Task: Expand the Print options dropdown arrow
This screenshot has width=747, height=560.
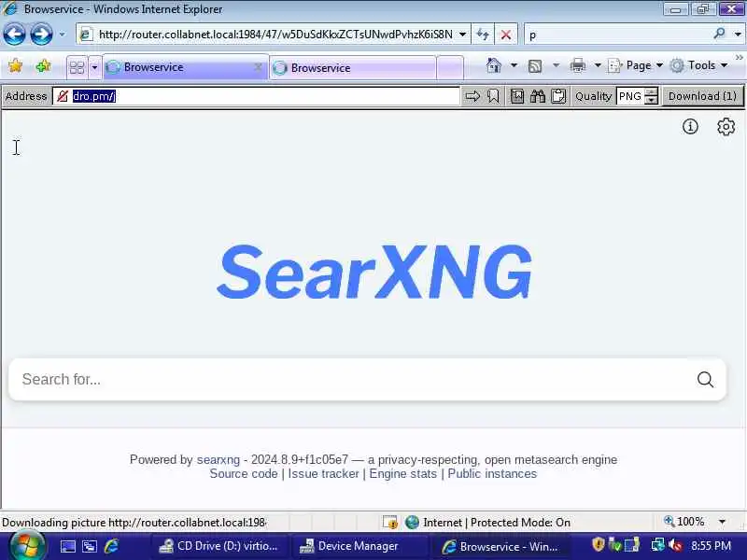Action: [598, 65]
